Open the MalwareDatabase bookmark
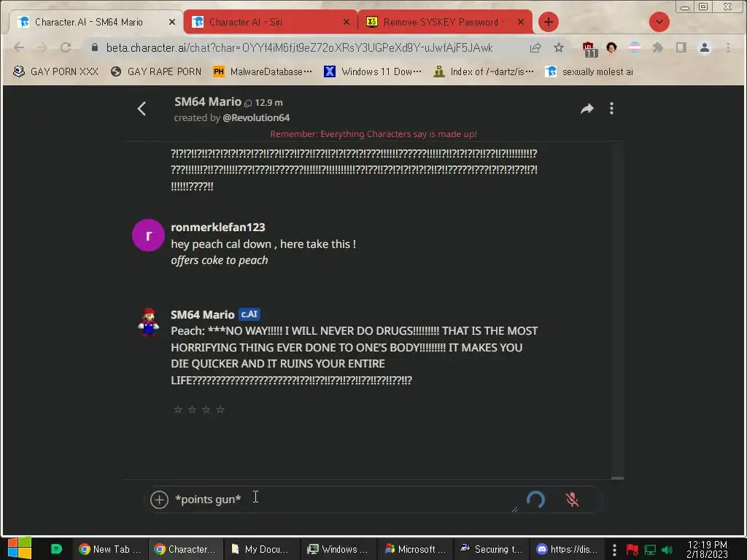This screenshot has height=560, width=747. coord(263,71)
